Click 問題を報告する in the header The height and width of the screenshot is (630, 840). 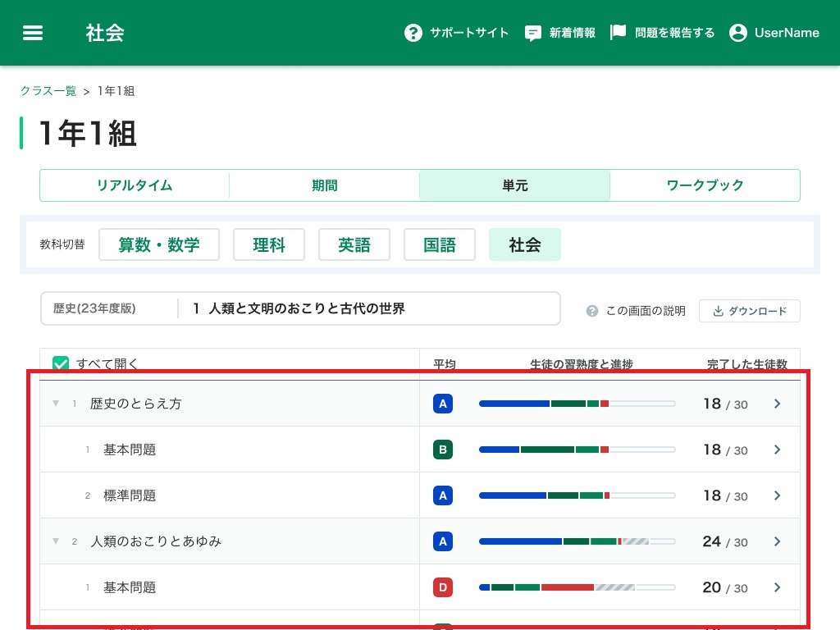674,33
